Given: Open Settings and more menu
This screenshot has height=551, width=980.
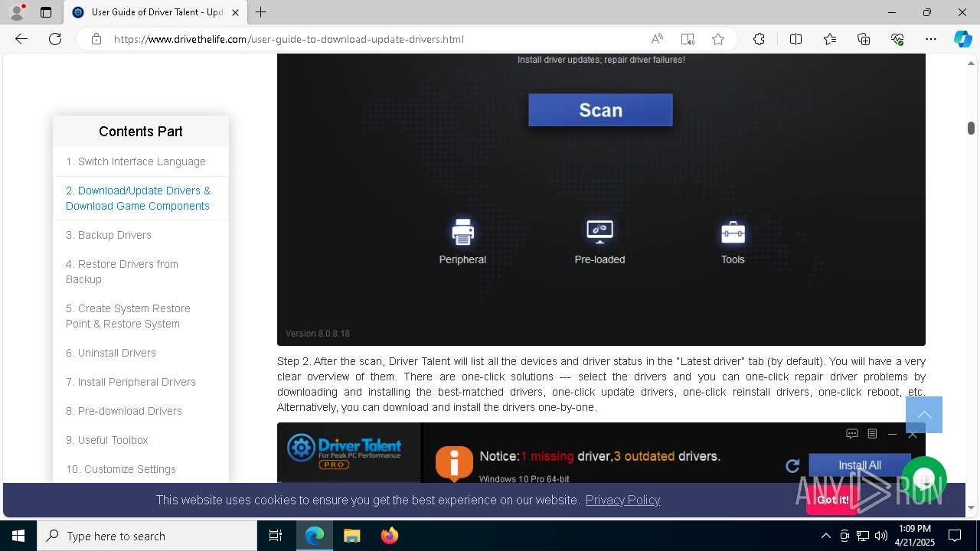Looking at the screenshot, I should [x=931, y=39].
